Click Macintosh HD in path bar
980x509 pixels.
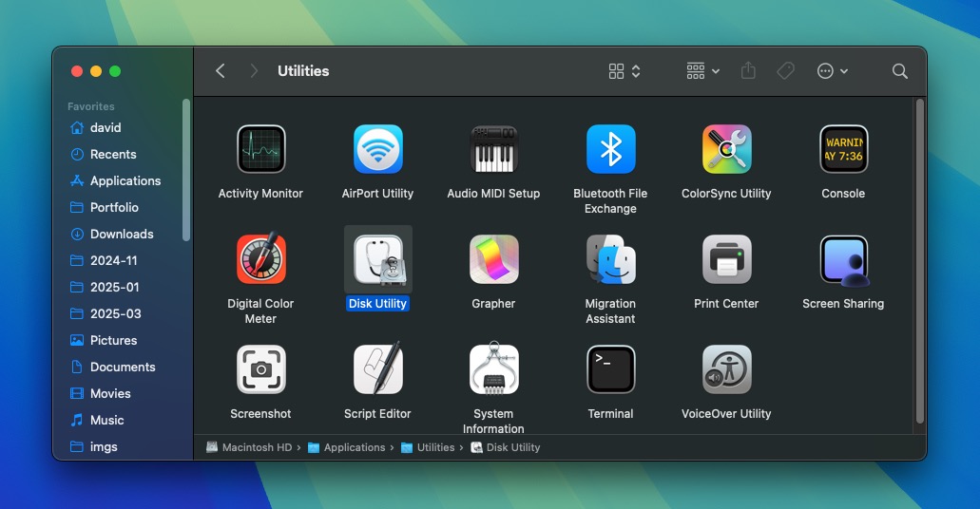[249, 447]
